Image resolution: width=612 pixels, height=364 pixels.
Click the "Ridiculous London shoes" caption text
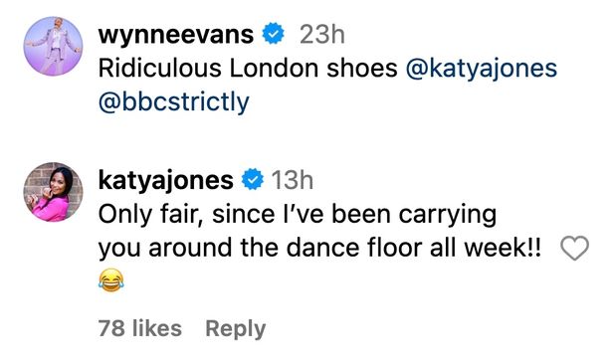248,69
